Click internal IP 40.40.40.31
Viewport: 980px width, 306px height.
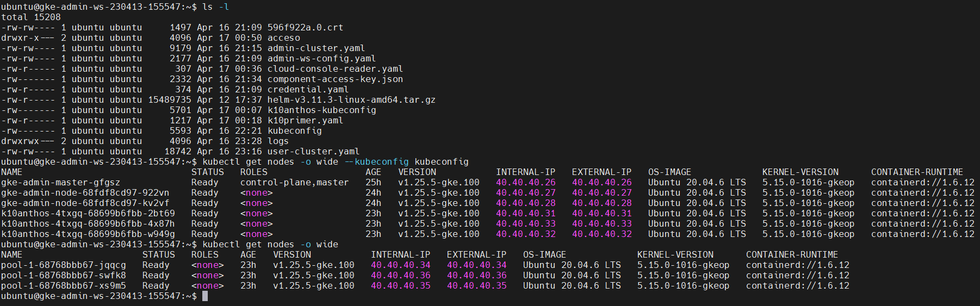[x=525, y=214]
